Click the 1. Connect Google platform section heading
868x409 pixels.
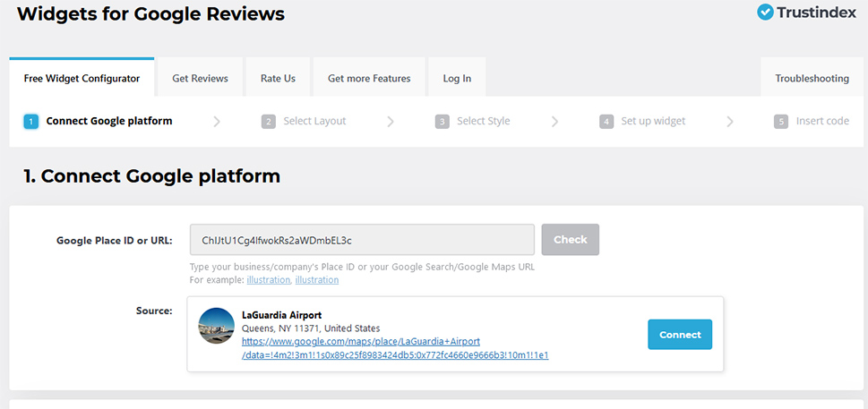151,176
